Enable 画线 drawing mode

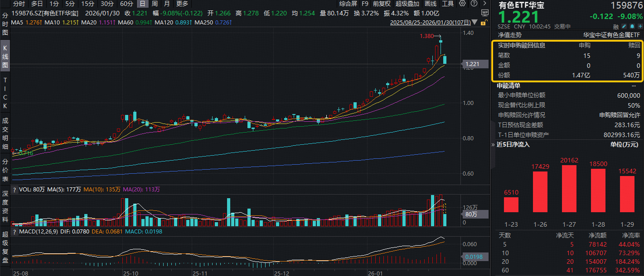coord(430,4)
